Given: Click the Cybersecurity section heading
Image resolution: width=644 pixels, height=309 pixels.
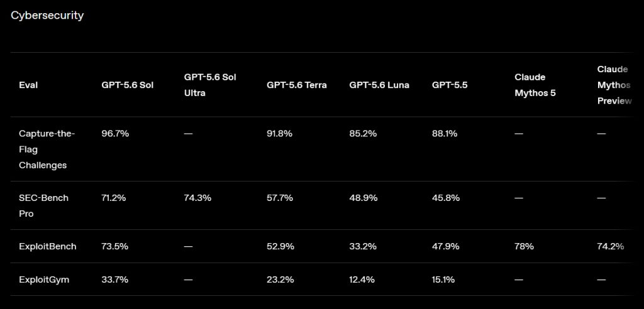Looking at the screenshot, I should click(x=47, y=16).
